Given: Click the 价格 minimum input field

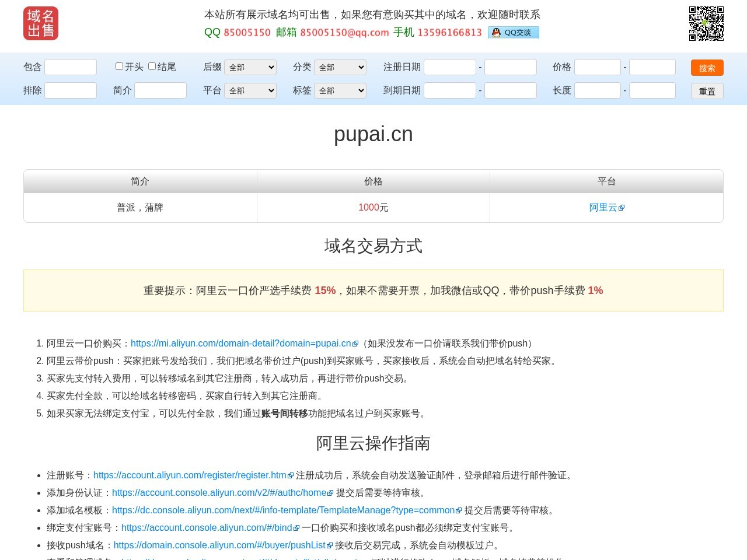Looking at the screenshot, I should (598, 67).
